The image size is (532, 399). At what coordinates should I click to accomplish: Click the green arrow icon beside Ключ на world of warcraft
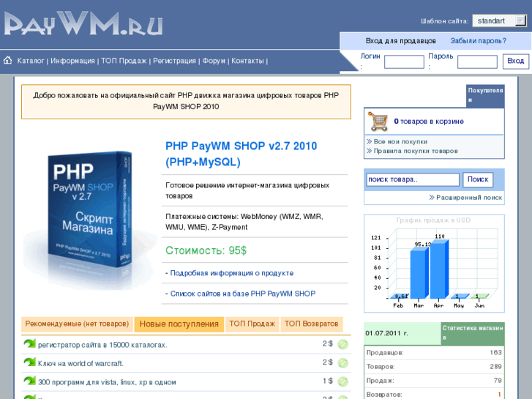pos(29,362)
